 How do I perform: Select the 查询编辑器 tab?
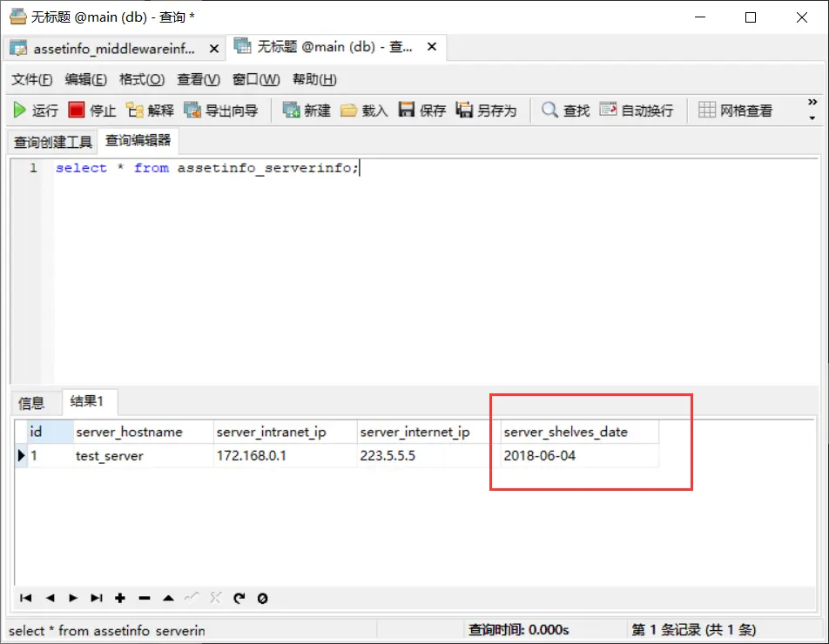click(x=138, y=140)
